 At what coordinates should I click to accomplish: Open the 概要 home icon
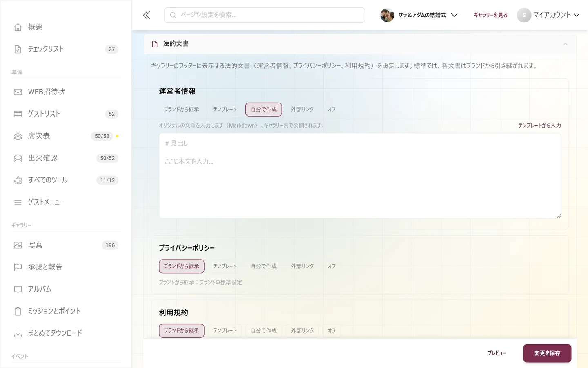tap(18, 27)
